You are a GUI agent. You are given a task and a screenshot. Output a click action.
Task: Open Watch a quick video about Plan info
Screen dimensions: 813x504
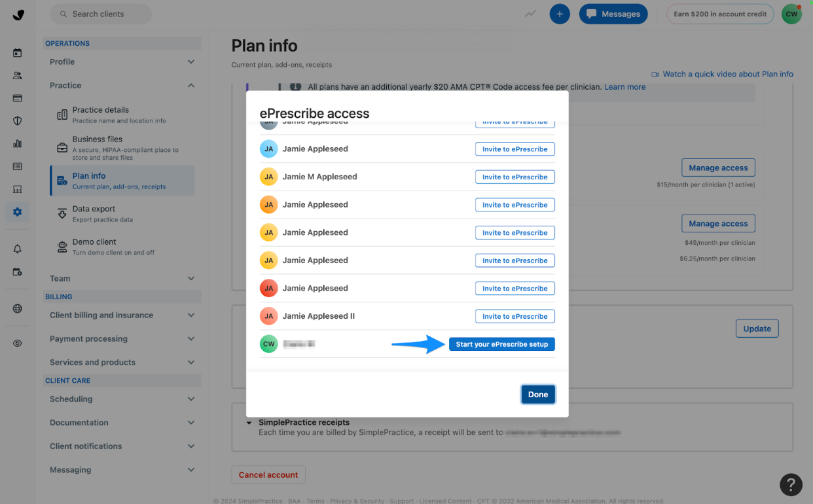(x=728, y=74)
